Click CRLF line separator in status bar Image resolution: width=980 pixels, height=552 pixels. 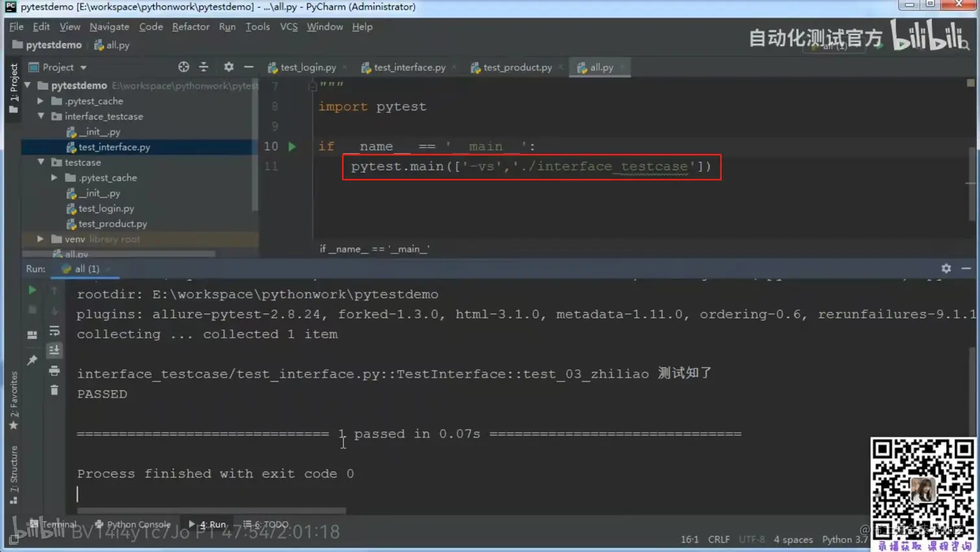tap(719, 540)
